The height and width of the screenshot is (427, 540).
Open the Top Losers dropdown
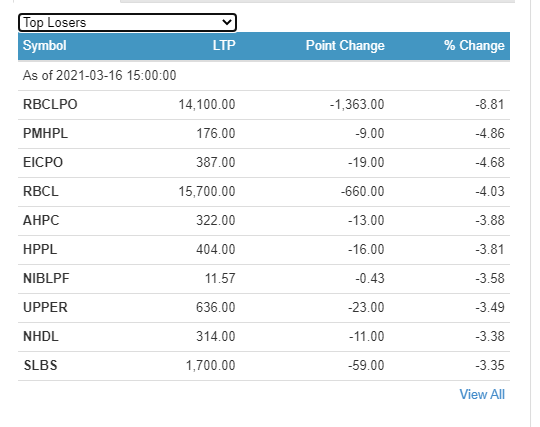click(x=127, y=23)
